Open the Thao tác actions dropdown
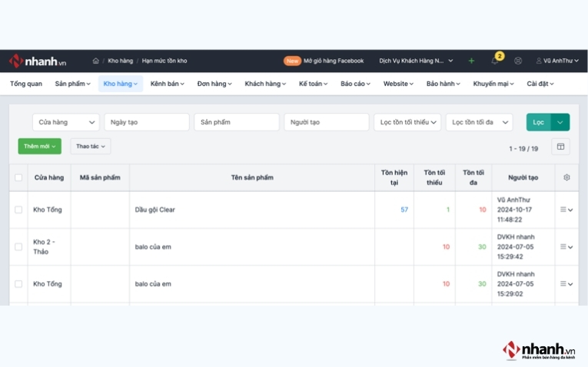Screen dimensions: 588x367 (x=91, y=147)
